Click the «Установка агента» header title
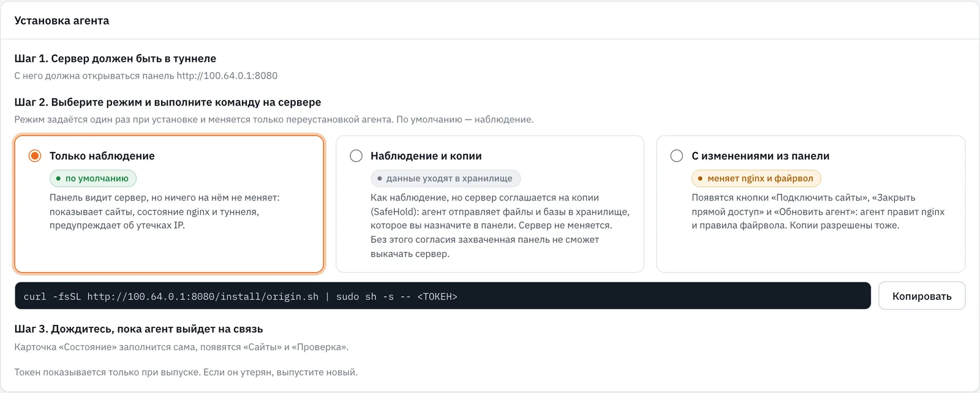The width and height of the screenshot is (980, 393). click(x=62, y=21)
